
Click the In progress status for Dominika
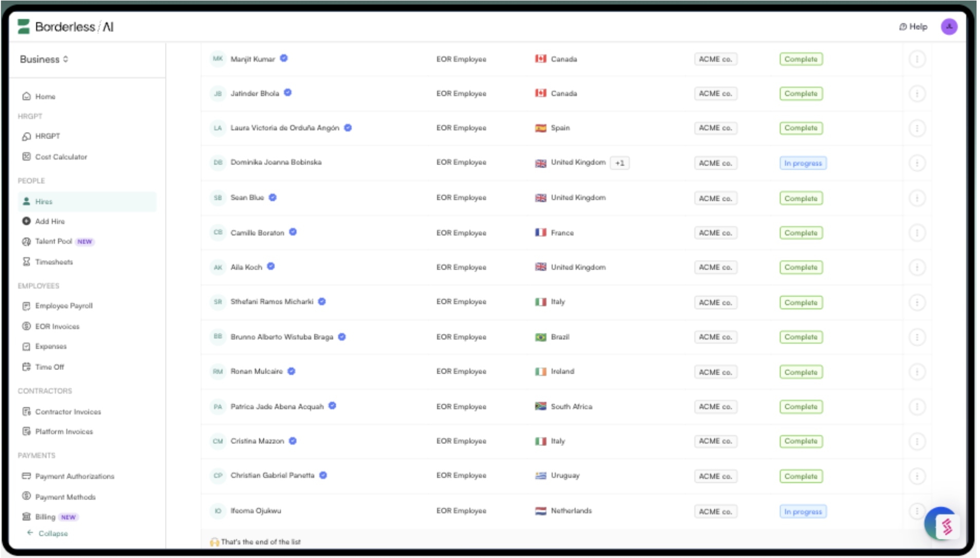click(803, 163)
